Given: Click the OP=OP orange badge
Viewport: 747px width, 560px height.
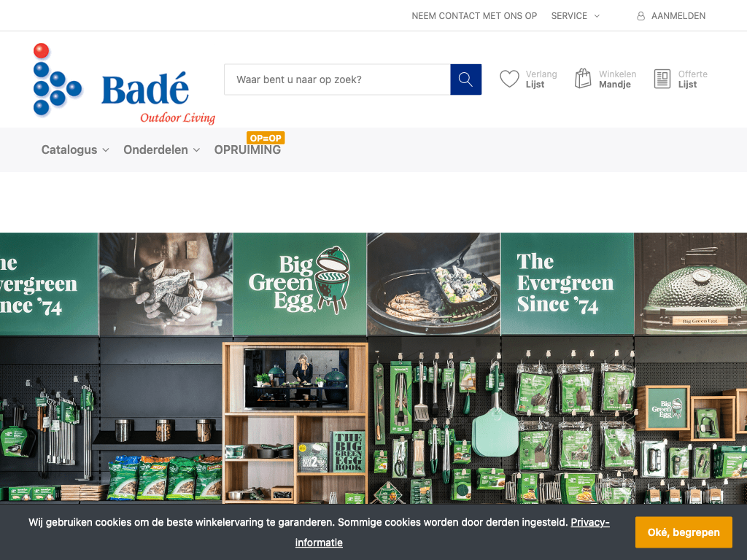Looking at the screenshot, I should 266,138.
